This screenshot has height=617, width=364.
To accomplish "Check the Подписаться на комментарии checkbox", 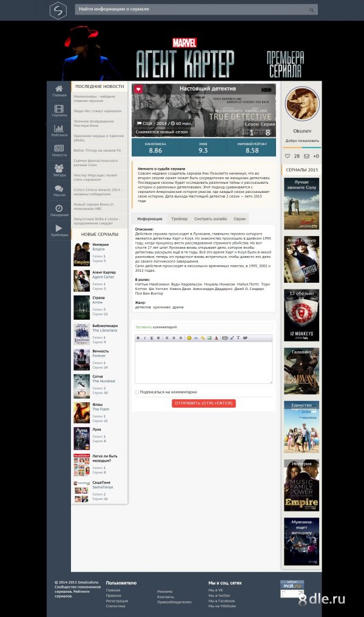I will [136, 392].
